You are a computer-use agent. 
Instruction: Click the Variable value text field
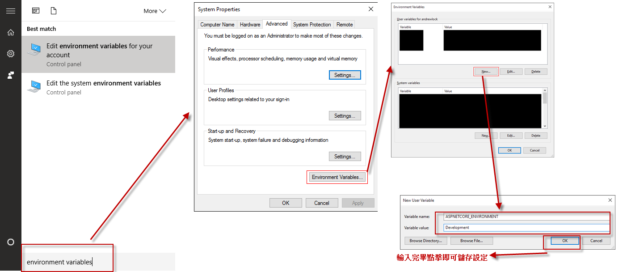(x=526, y=228)
